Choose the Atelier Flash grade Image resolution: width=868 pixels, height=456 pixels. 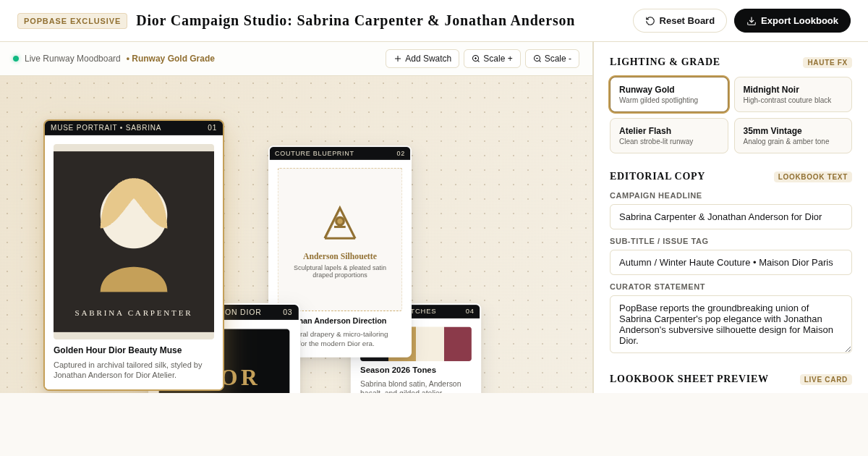669,135
